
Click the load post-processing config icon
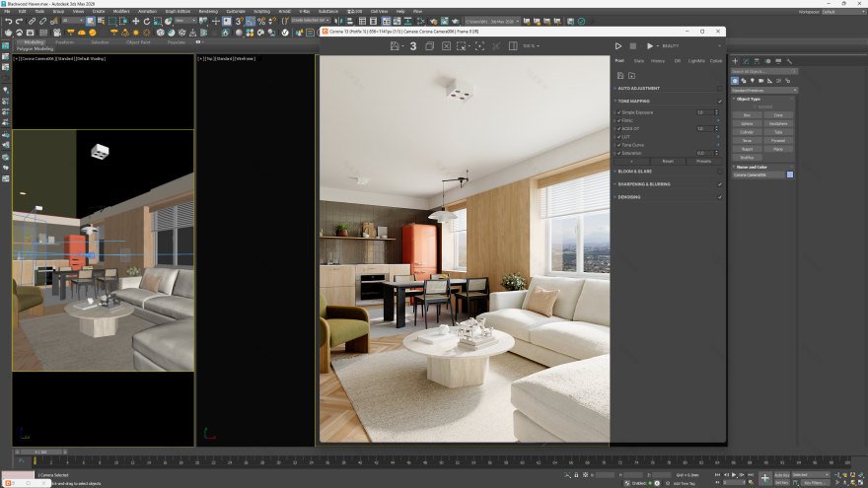[631, 75]
